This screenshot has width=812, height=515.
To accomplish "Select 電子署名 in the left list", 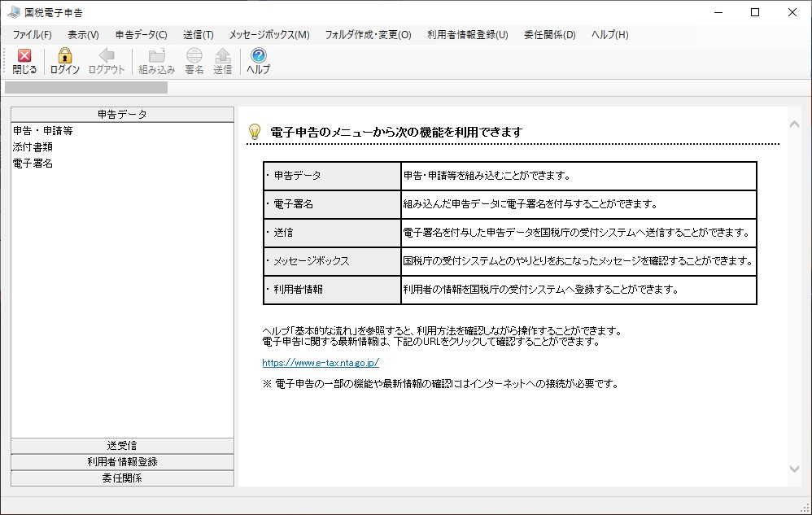I will 33,164.
